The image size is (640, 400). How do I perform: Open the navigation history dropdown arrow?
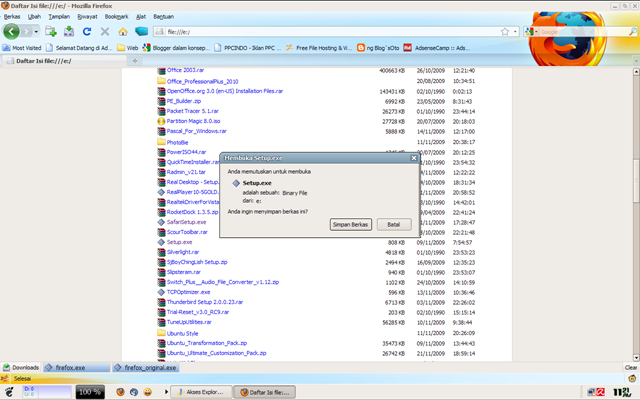pos(36,31)
